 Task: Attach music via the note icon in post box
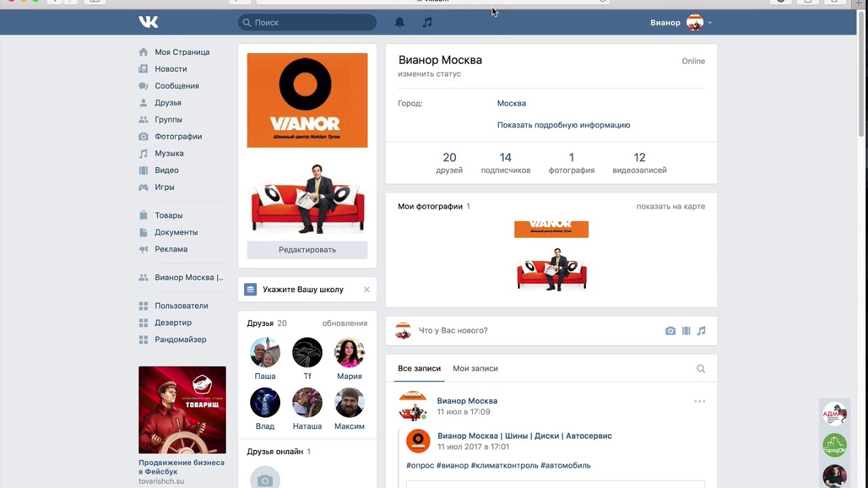[701, 331]
